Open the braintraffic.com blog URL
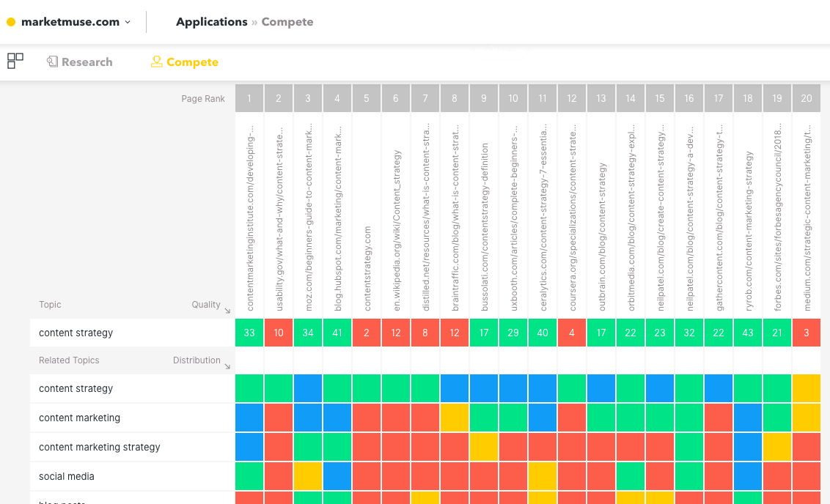 click(455, 218)
